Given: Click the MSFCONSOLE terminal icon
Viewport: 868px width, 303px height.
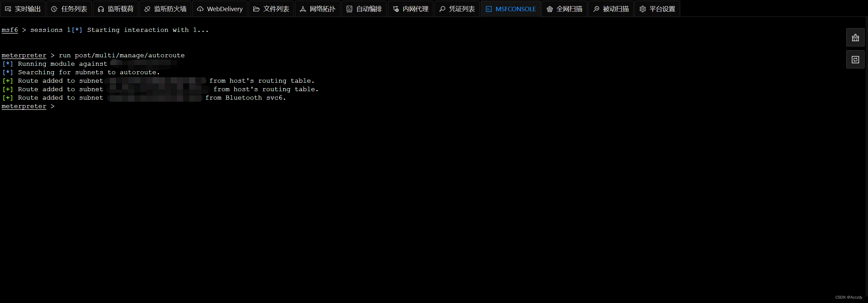Looking at the screenshot, I should coord(489,9).
